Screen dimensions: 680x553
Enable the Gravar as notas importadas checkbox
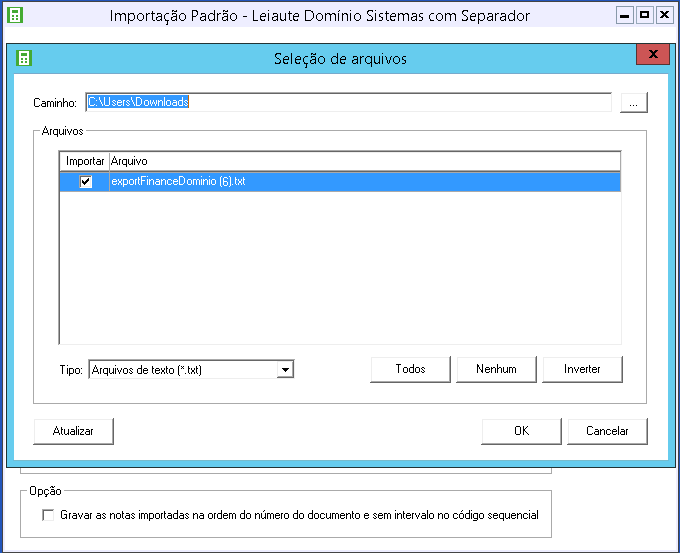[x=48, y=516]
